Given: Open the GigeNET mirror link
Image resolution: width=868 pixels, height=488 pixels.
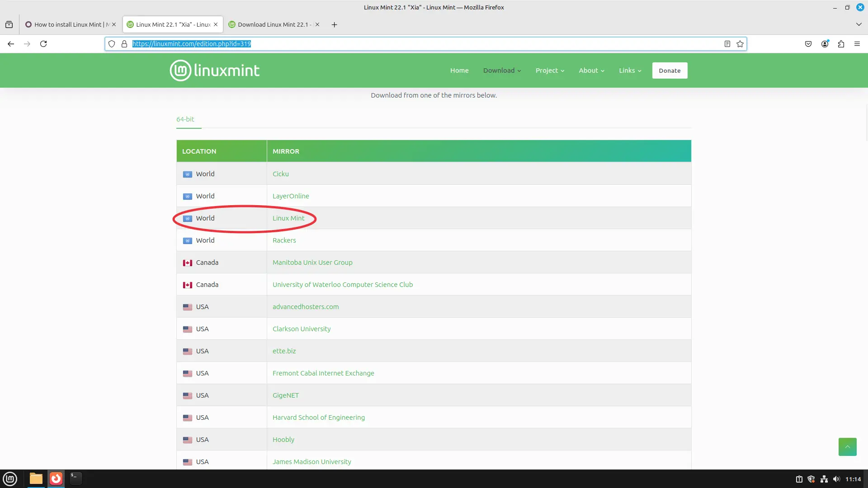Looking at the screenshot, I should tap(285, 395).
